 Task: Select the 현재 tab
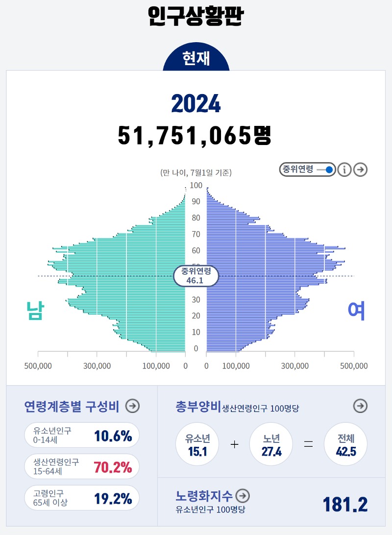[196, 59]
